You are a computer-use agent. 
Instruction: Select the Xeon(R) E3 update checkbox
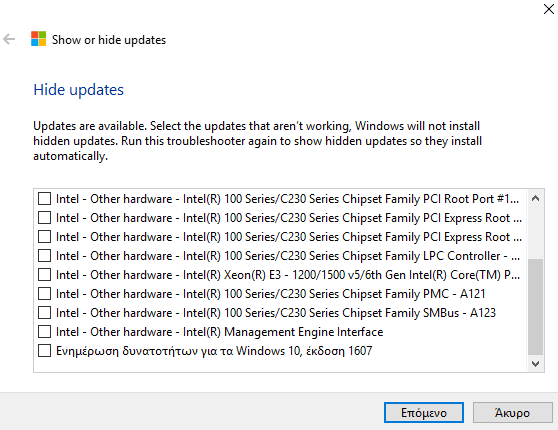pos(44,275)
